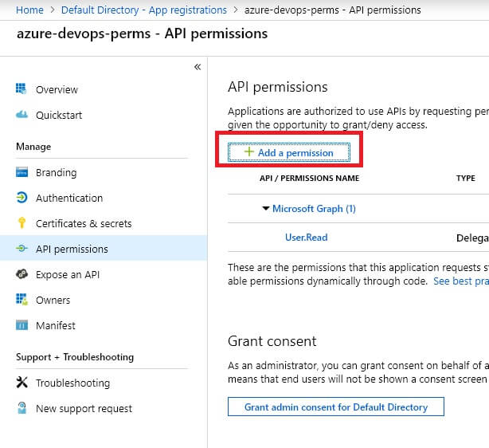Click the API permissions icon in sidebar
Image resolution: width=489 pixels, height=448 pixels.
[x=22, y=249]
